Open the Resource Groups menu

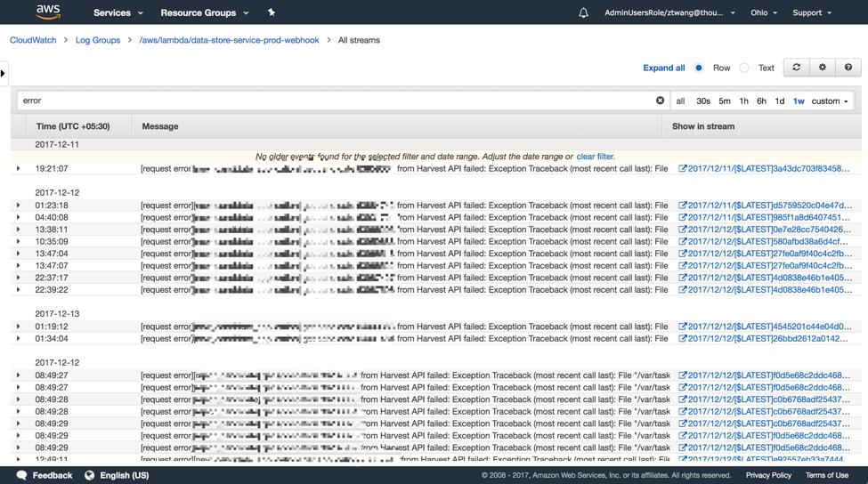click(204, 13)
